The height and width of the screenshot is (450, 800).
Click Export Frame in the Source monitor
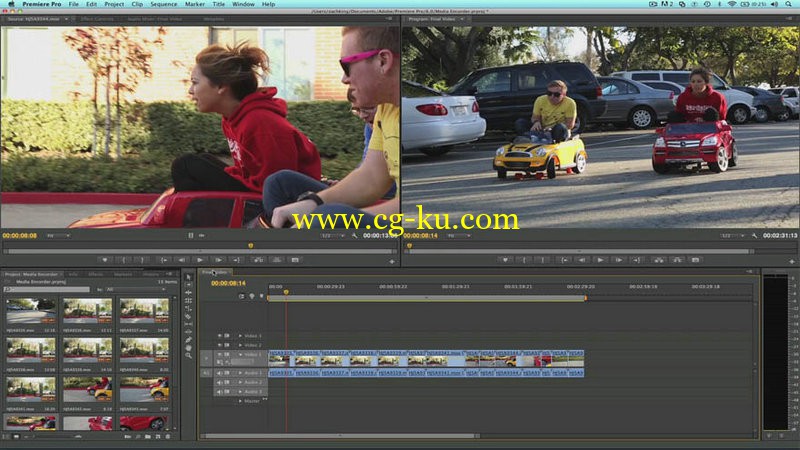point(295,260)
